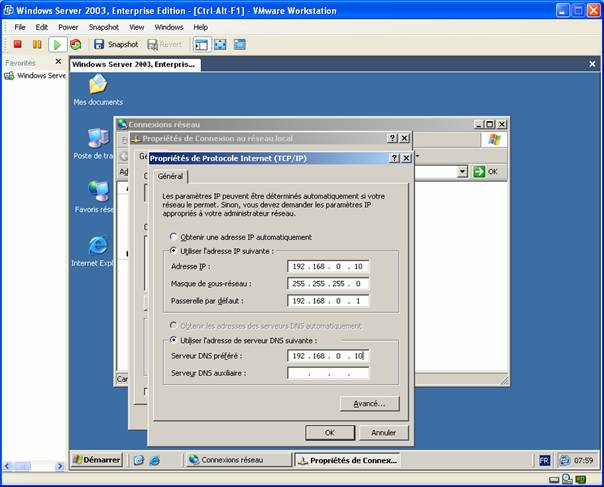Screen dimensions: 604x487
Task: Close the Favorites panel
Action: (x=58, y=61)
